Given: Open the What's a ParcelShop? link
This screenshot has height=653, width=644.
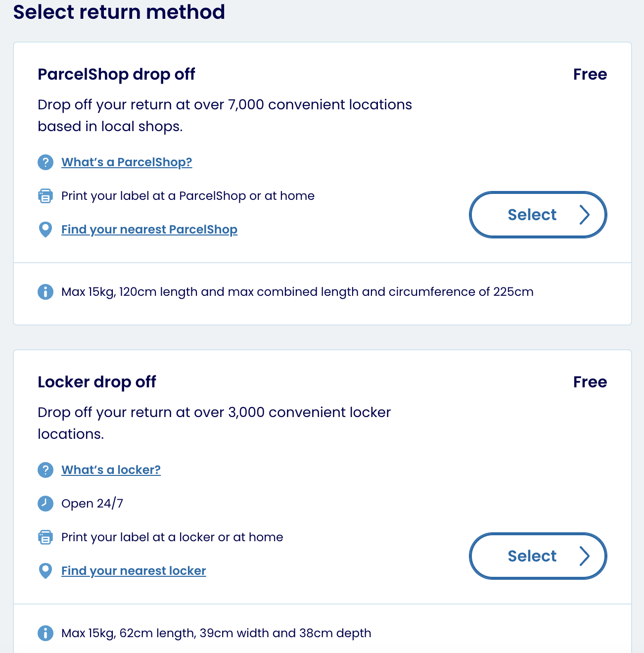Looking at the screenshot, I should pos(127,162).
